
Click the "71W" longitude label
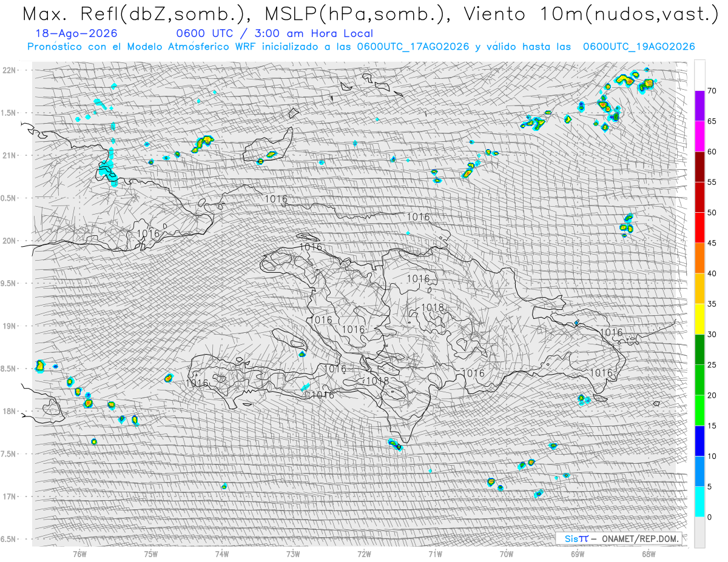(435, 554)
